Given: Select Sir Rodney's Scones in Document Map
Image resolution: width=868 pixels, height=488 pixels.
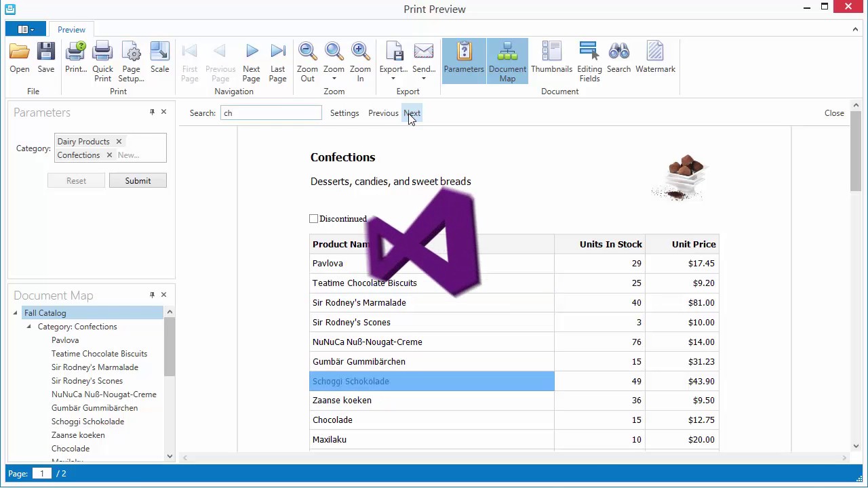Looking at the screenshot, I should (x=87, y=381).
